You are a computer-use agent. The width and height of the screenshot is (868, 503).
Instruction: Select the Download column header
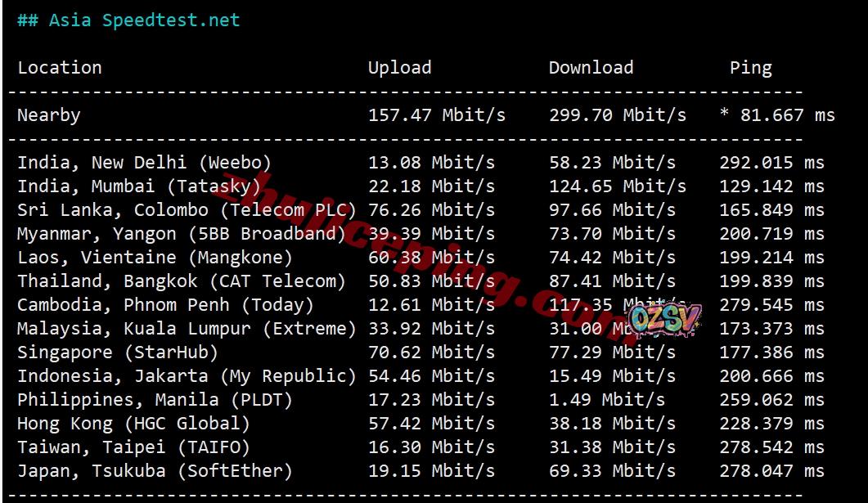tap(591, 68)
